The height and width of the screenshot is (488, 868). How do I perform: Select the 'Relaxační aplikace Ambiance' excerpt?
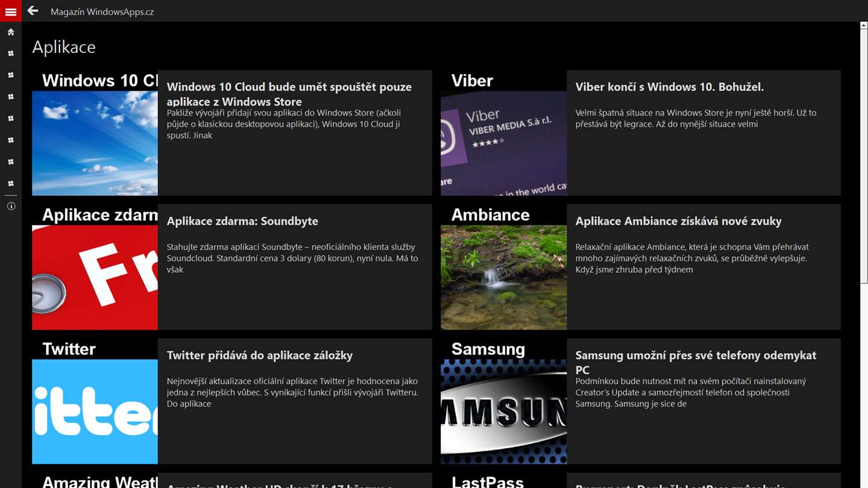tap(692, 258)
